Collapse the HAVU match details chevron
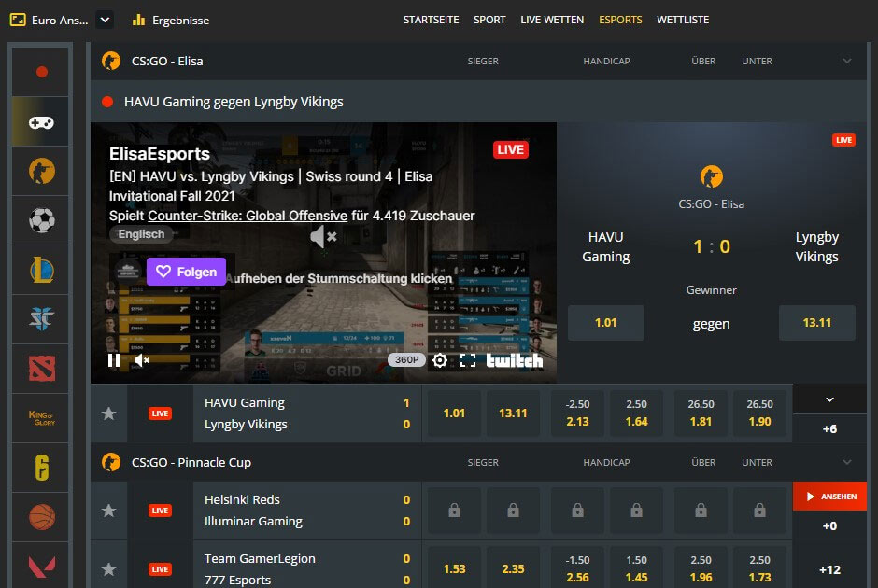Viewport: 878px width, 588px height. [x=829, y=399]
